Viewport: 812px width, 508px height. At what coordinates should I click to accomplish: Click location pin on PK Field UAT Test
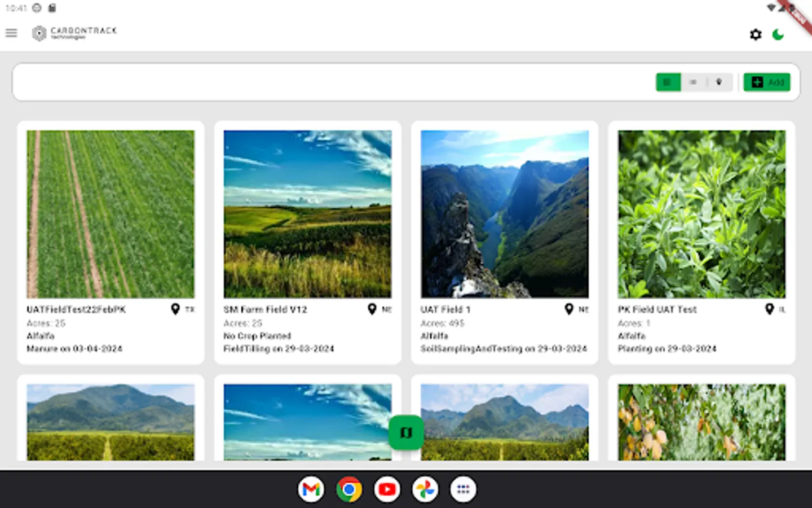pyautogui.click(x=769, y=309)
